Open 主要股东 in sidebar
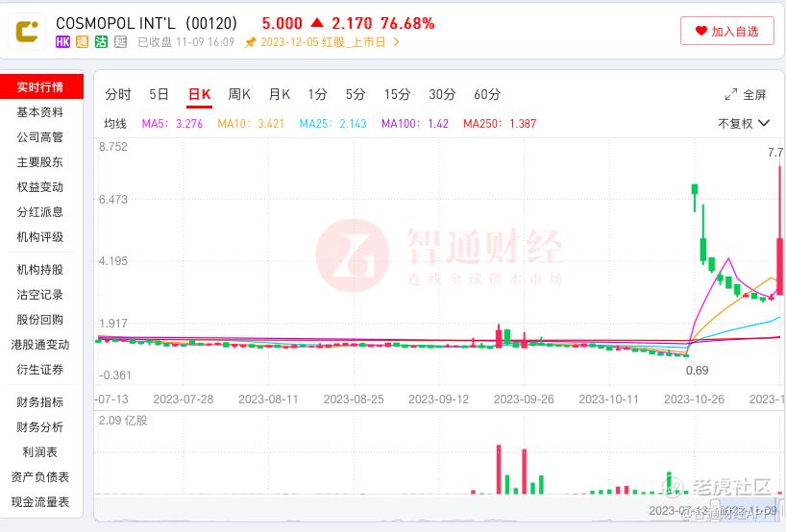The image size is (786, 532). coord(40,162)
